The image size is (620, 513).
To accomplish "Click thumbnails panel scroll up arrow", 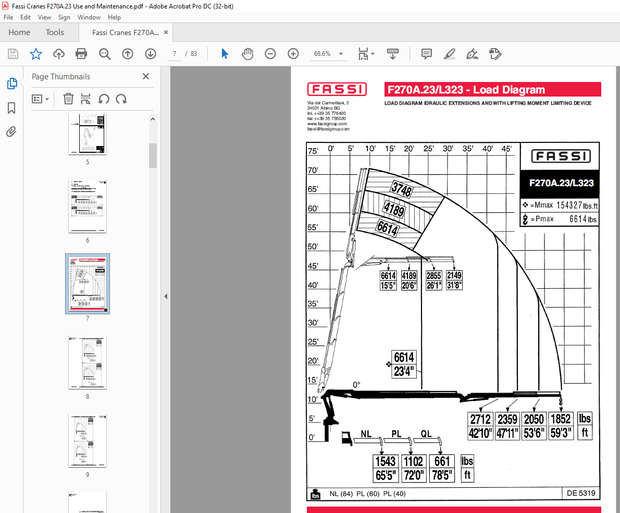I will pyautogui.click(x=153, y=119).
